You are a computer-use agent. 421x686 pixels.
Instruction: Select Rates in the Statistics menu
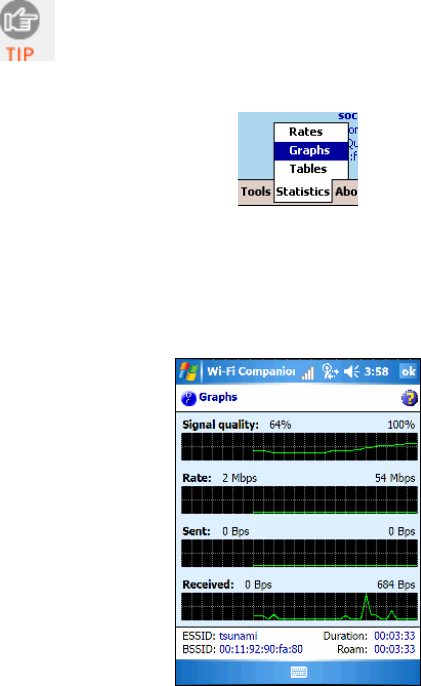point(306,132)
